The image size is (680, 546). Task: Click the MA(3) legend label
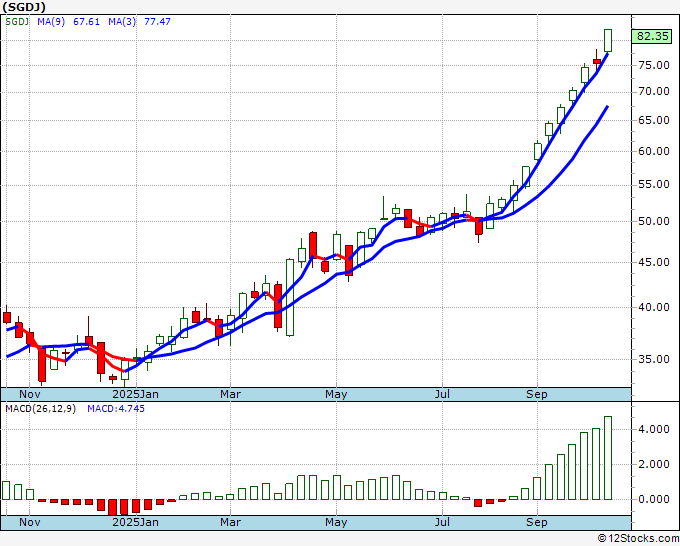tap(122, 22)
